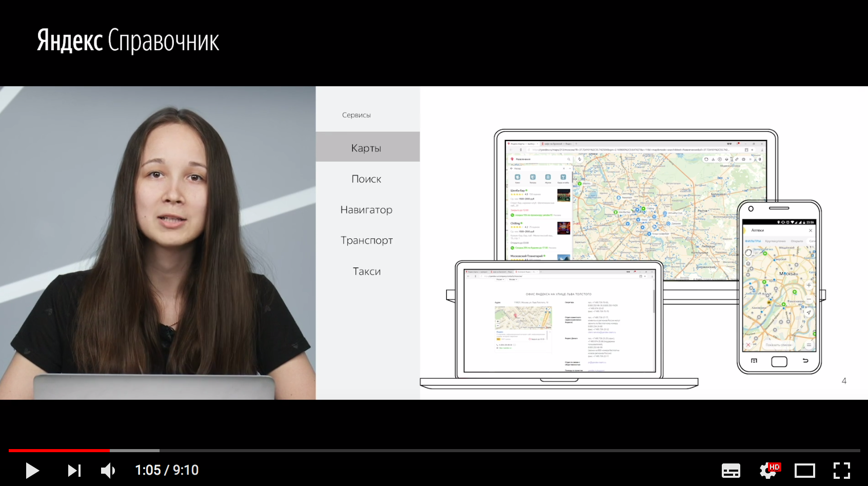Enter full screen mode

pos(842,470)
